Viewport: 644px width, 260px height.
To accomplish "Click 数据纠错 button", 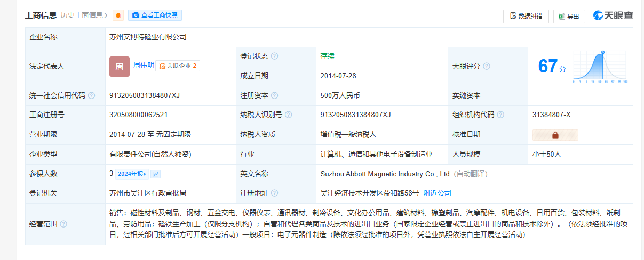I will tap(526, 16).
